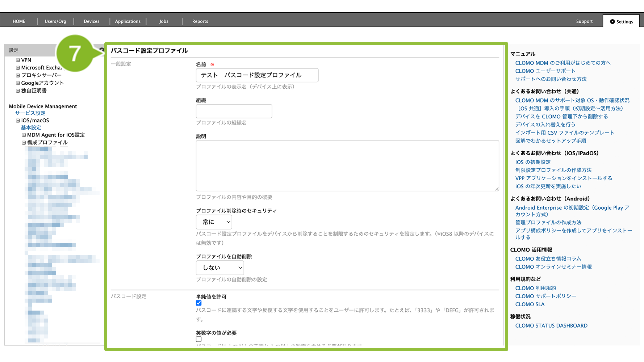Open the プロファイルを自動削除 dropdown
This screenshot has height=362, width=644.
tap(219, 268)
